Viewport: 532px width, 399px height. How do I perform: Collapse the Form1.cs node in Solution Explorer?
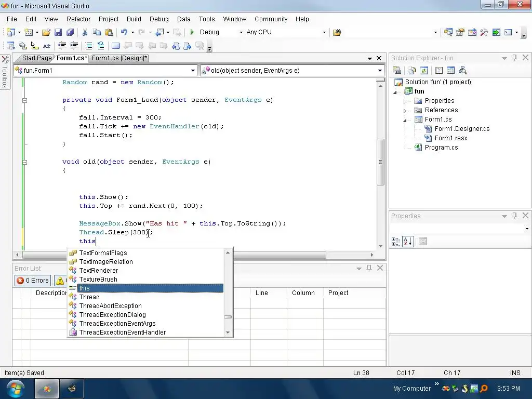(405, 120)
